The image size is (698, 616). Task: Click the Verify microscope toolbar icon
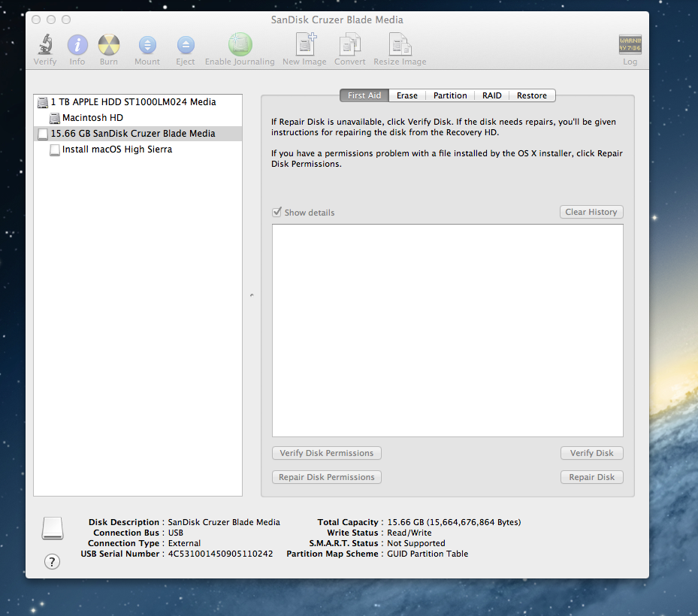tap(45, 44)
